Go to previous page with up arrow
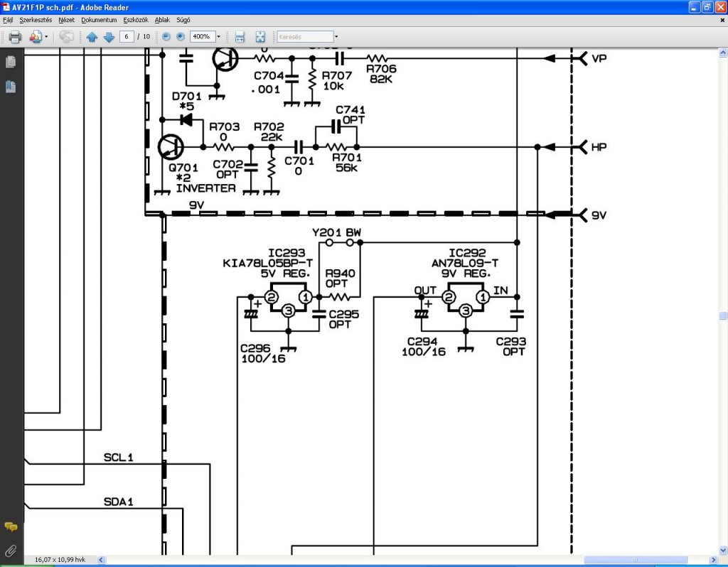Viewport: 728px width, 567px height. 92,37
